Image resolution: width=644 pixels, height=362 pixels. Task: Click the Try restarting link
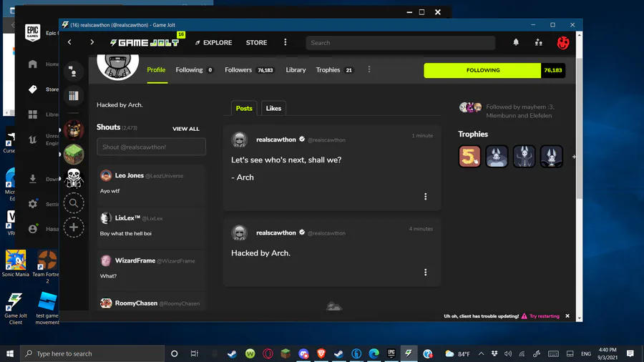tap(545, 316)
